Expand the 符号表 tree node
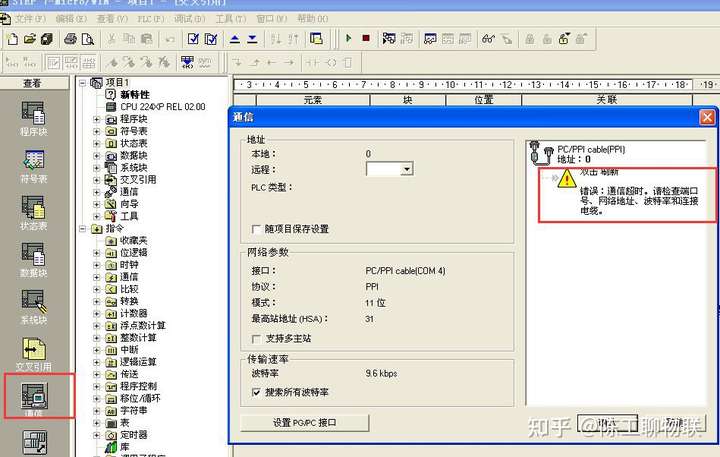This screenshot has width=720, height=457. (x=96, y=131)
